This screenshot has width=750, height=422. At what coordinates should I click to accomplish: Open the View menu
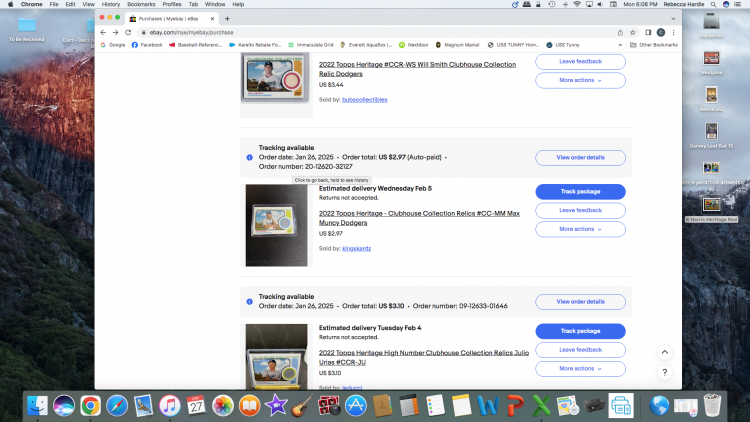click(x=88, y=4)
